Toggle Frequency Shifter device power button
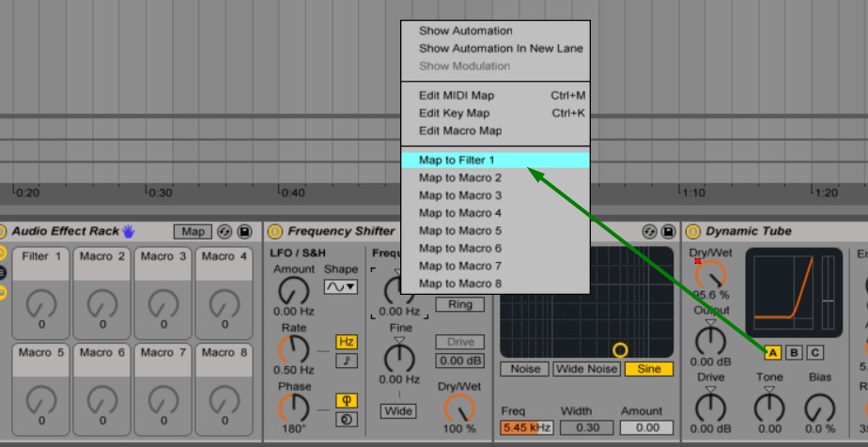 (275, 232)
